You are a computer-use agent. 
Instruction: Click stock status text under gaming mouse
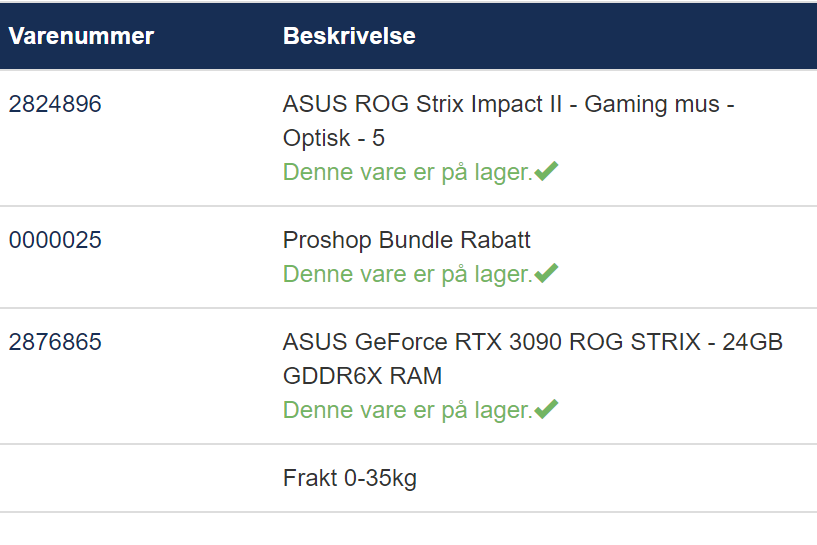click(x=407, y=172)
